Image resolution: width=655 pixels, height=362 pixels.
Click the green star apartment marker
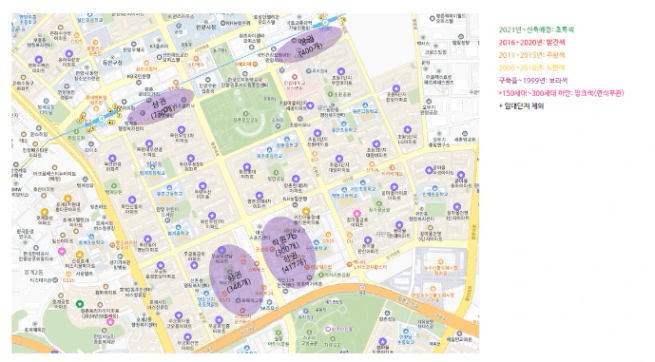point(79,304)
